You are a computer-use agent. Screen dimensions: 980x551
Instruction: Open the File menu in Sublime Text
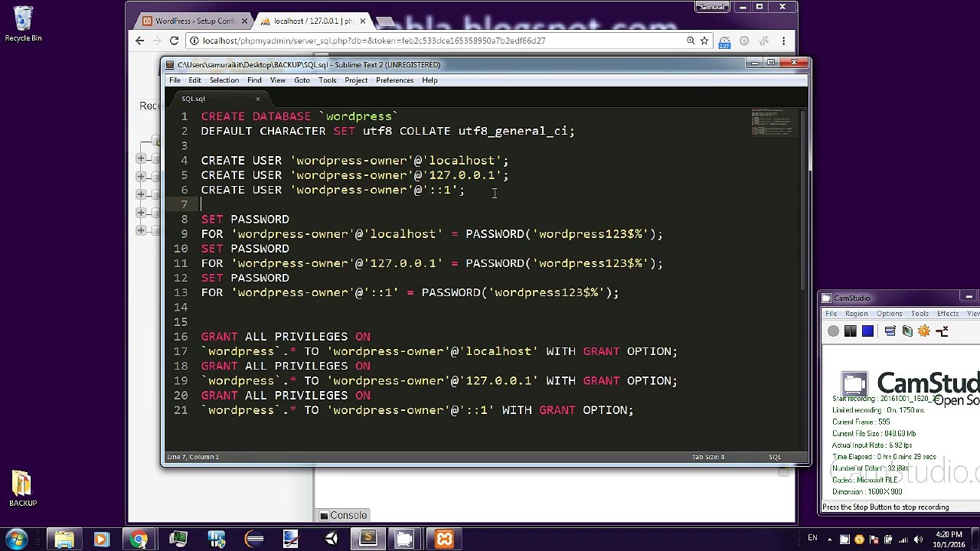tap(175, 80)
